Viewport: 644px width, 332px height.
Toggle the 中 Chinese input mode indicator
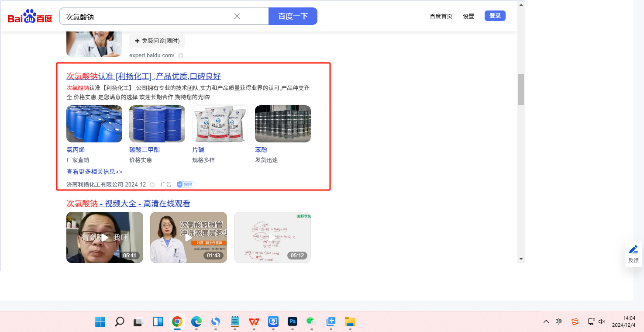[x=559, y=322]
